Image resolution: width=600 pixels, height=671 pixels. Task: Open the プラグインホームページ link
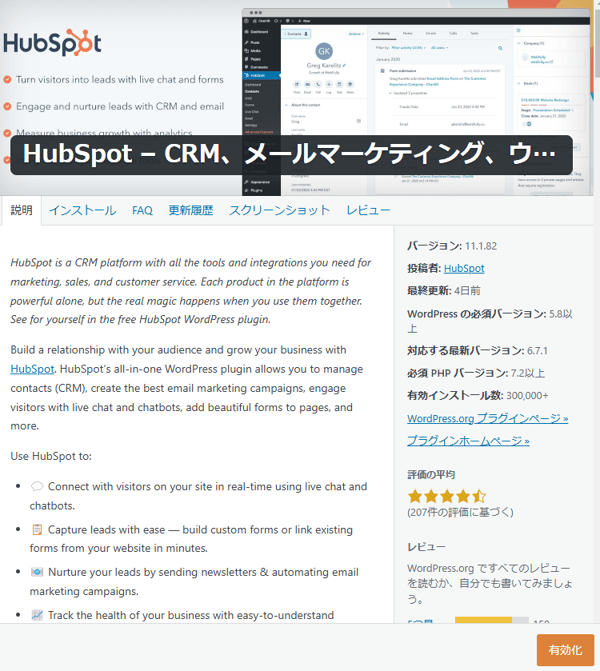click(x=468, y=440)
